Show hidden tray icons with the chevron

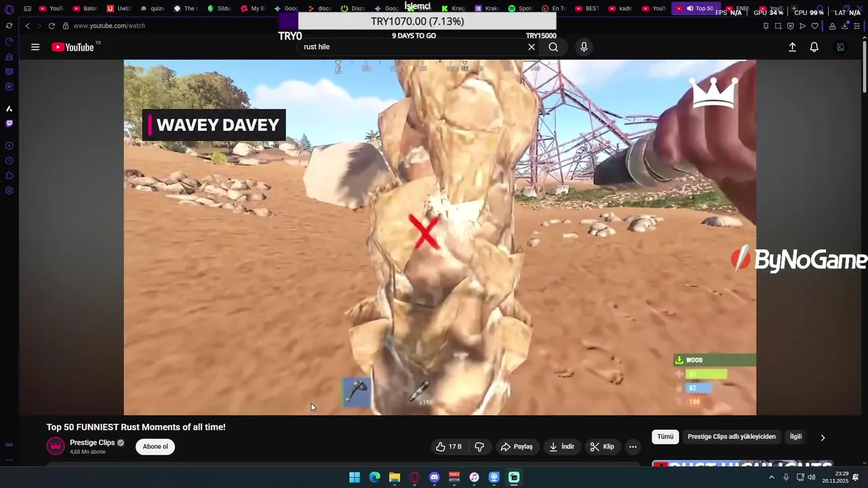[771, 477]
